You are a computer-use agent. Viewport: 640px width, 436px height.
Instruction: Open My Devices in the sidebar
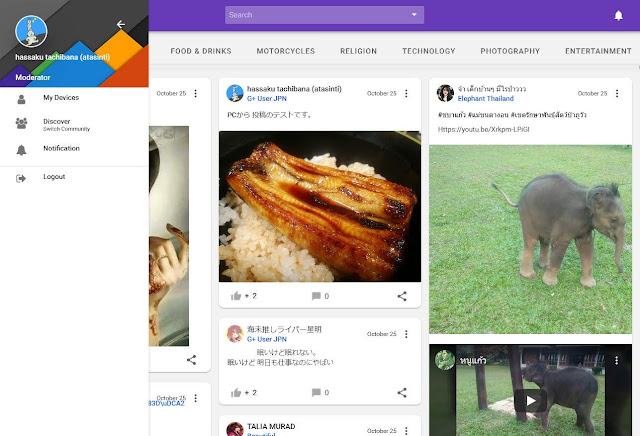pyautogui.click(x=74, y=98)
